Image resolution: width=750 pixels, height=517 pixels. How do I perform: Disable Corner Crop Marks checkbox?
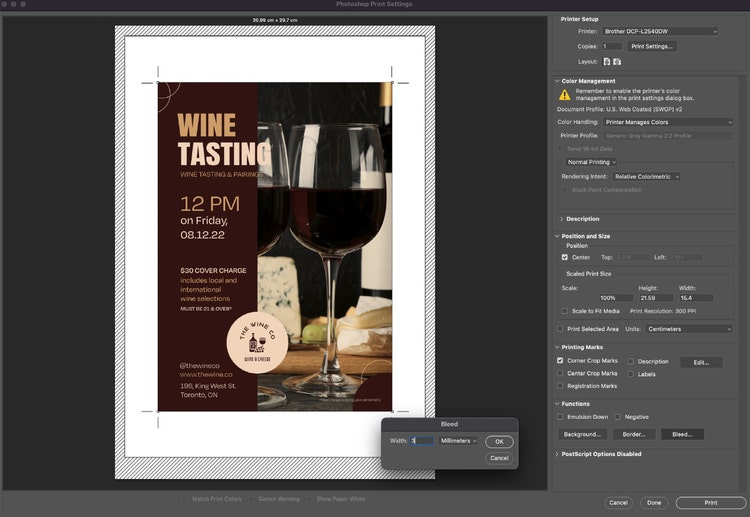pyautogui.click(x=561, y=360)
